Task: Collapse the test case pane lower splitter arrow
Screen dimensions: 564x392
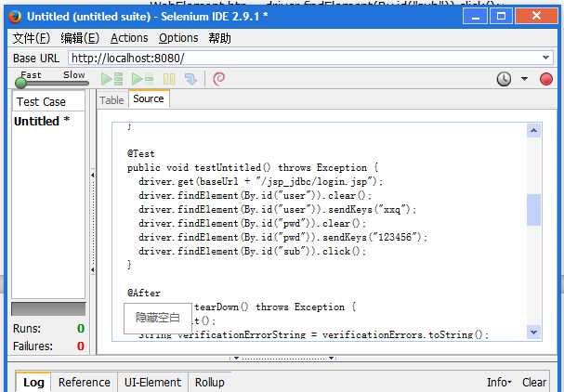Action: (93, 269)
